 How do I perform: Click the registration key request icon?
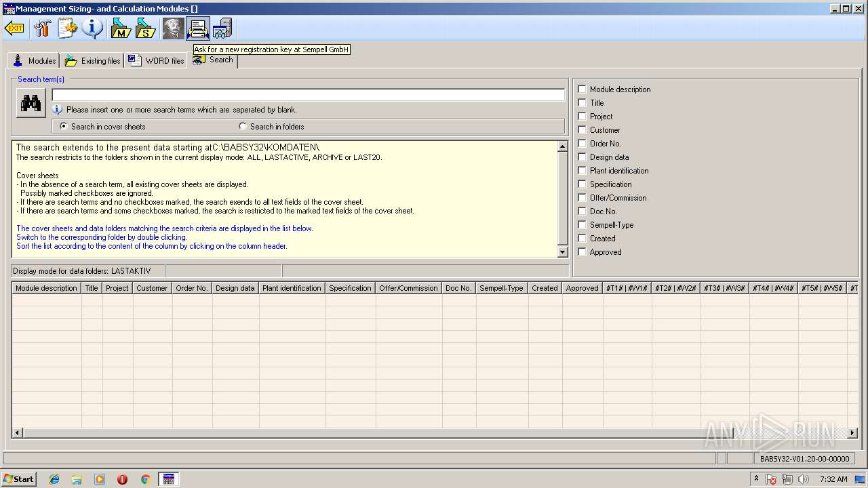[x=198, y=28]
